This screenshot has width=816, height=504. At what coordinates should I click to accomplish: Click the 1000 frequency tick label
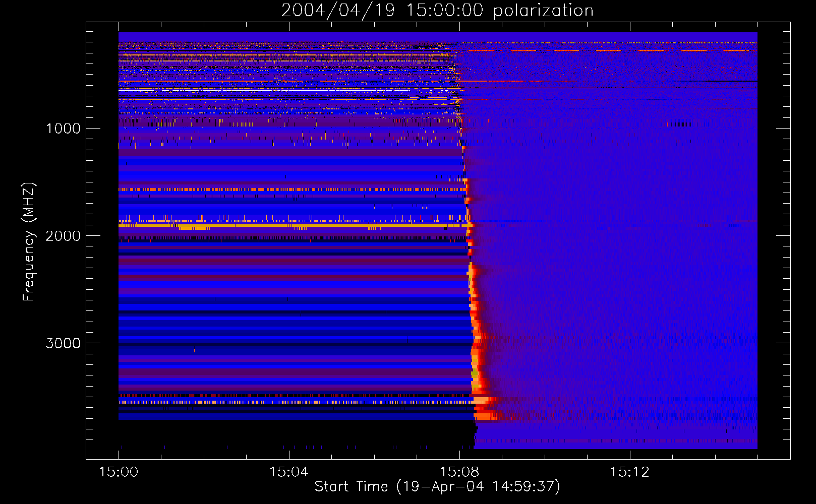[63, 129]
